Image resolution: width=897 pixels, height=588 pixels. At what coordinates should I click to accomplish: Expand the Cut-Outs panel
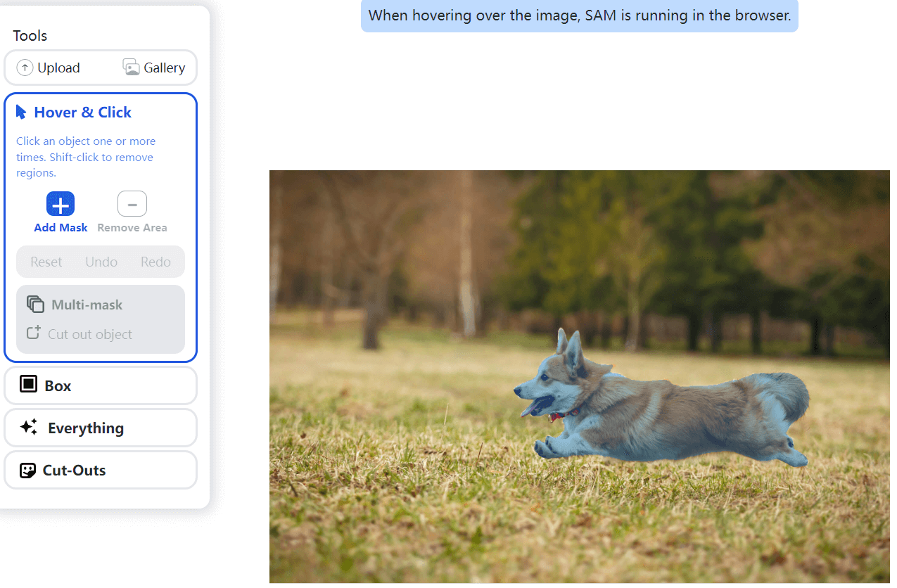pos(101,471)
